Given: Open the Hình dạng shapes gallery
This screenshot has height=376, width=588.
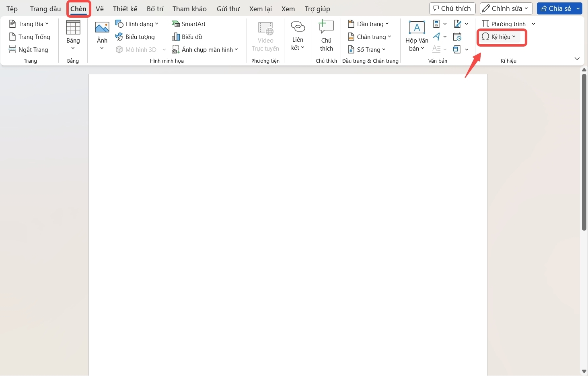Looking at the screenshot, I should [137, 24].
